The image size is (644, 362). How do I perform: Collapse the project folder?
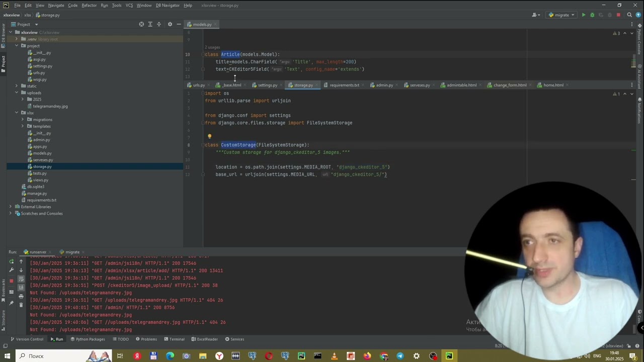pos(17,46)
